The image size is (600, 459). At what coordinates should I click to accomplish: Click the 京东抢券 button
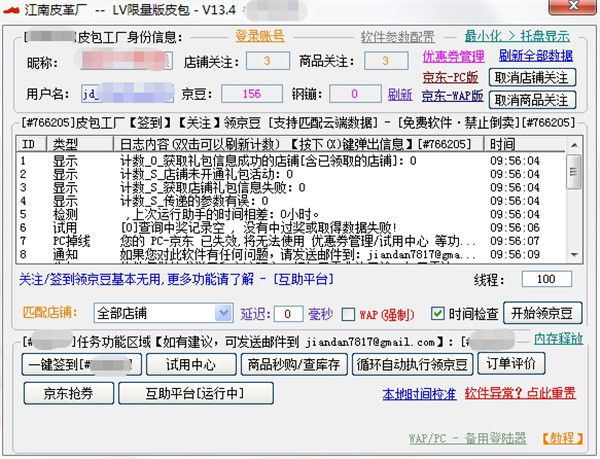(69, 393)
